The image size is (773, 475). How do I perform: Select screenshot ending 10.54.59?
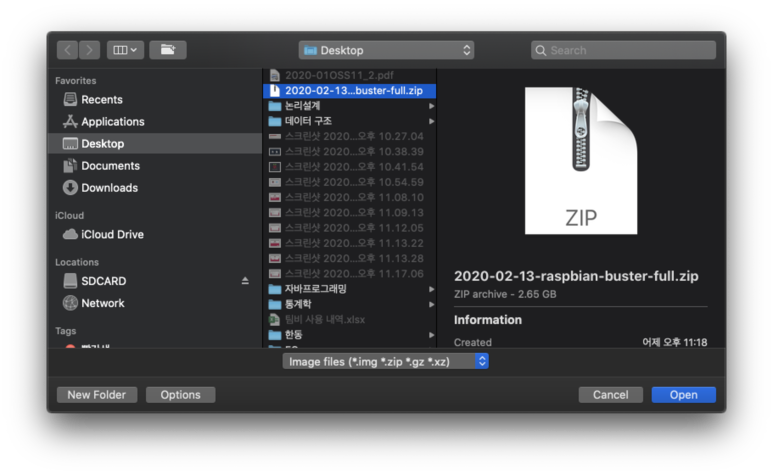[x=350, y=182]
